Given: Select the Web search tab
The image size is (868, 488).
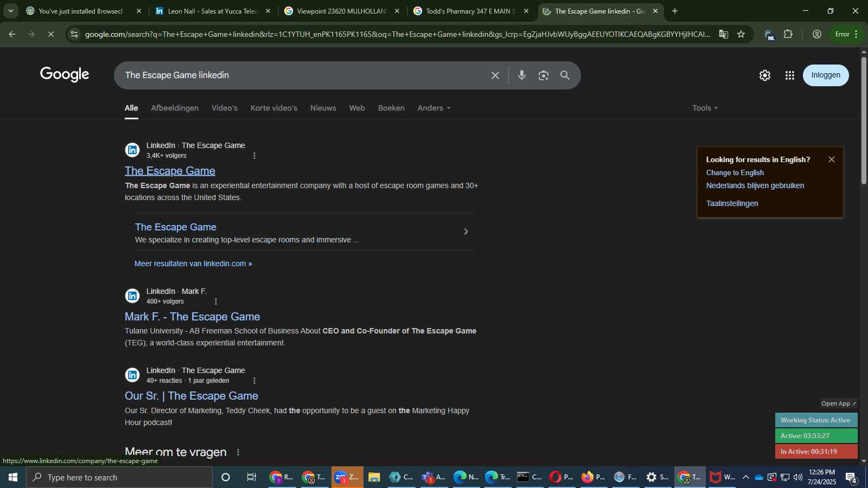Looking at the screenshot, I should click(x=357, y=108).
